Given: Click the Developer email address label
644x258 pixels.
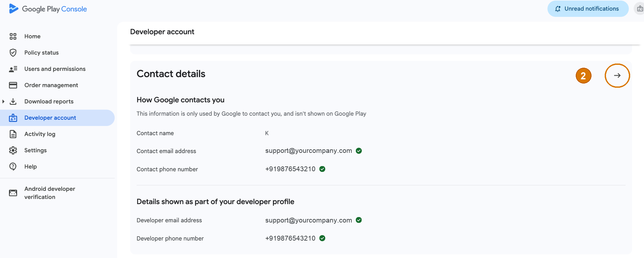Looking at the screenshot, I should pos(169,220).
